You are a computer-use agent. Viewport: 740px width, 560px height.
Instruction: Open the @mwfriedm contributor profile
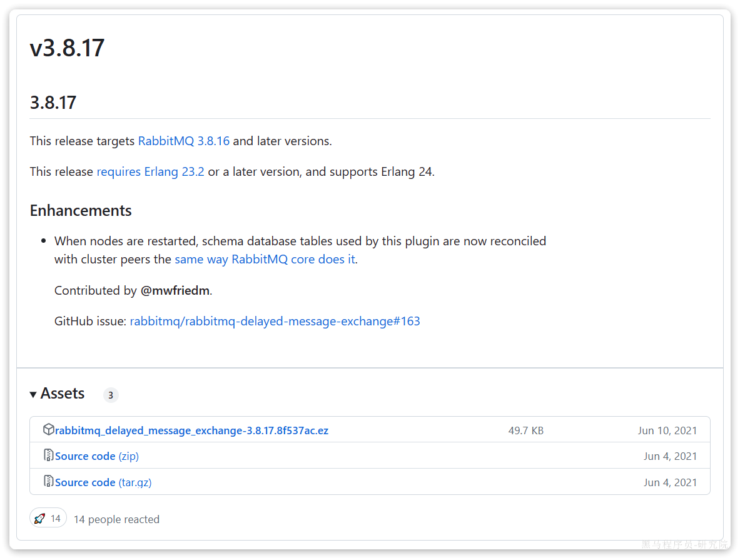[x=176, y=290]
